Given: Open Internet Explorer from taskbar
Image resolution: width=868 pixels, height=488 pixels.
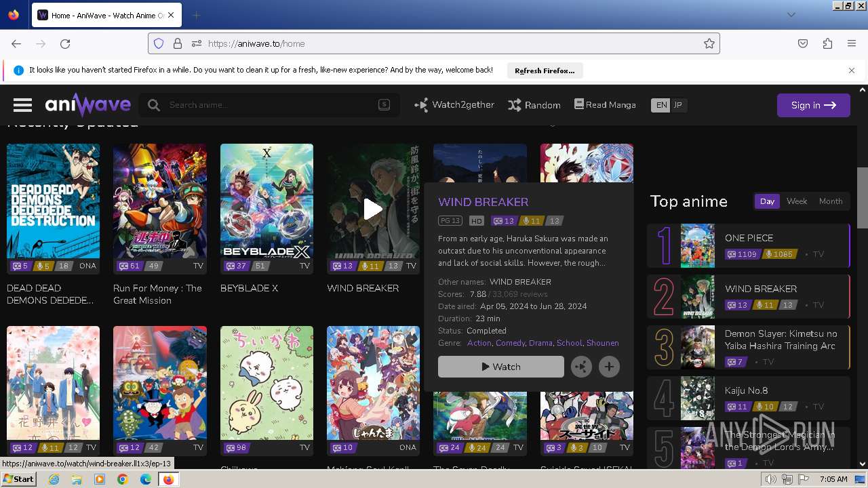Looking at the screenshot, I should coord(54,479).
